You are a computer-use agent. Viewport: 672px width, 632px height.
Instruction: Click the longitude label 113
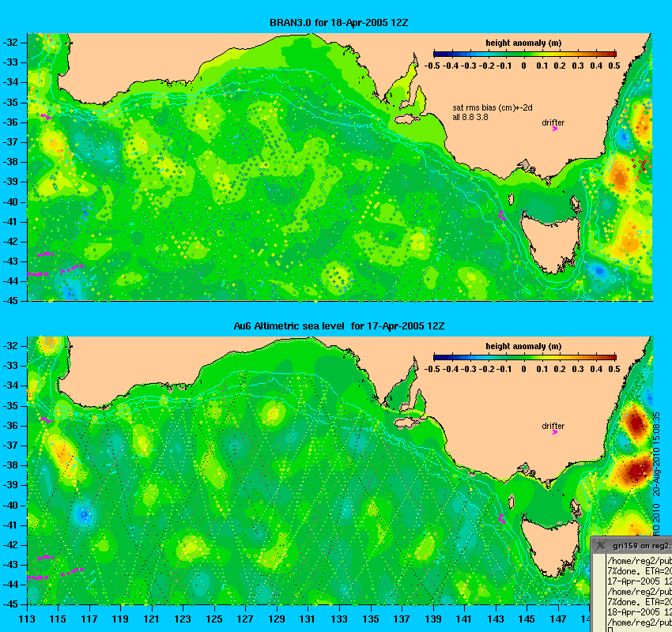pos(27,619)
